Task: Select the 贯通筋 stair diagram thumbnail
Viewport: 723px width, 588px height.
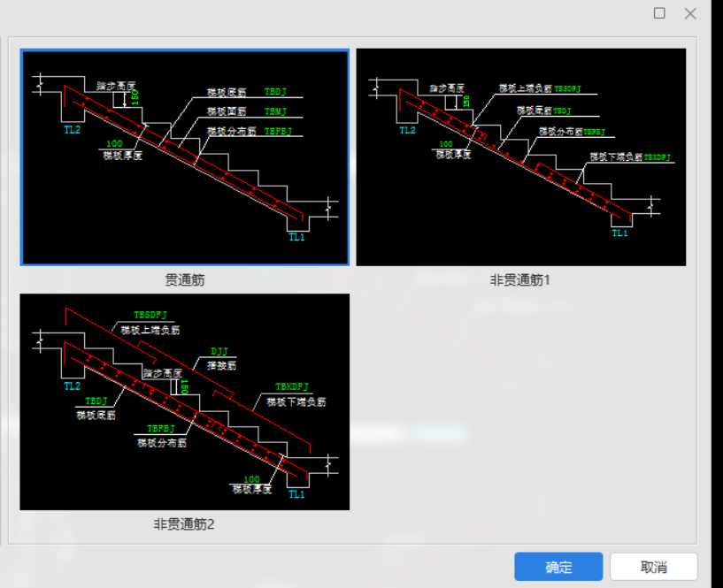Action: click(x=184, y=157)
